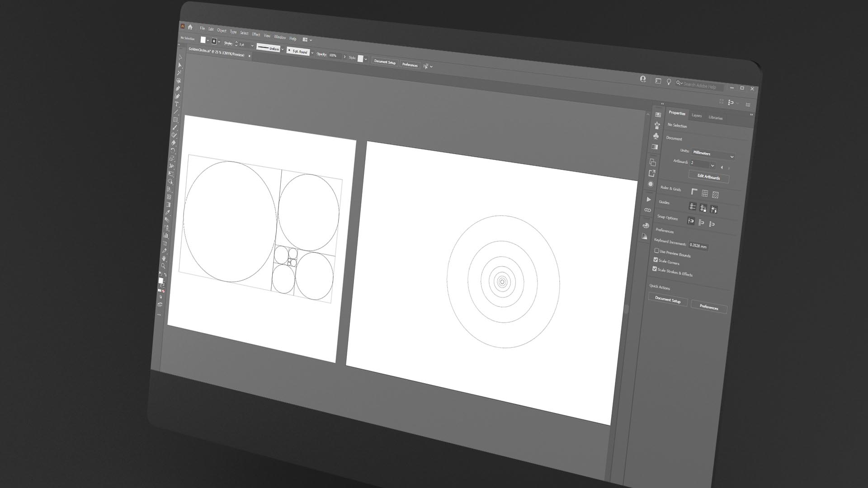The width and height of the screenshot is (868, 488).
Task: Select the Type tool in the toolbar
Action: coord(177,103)
